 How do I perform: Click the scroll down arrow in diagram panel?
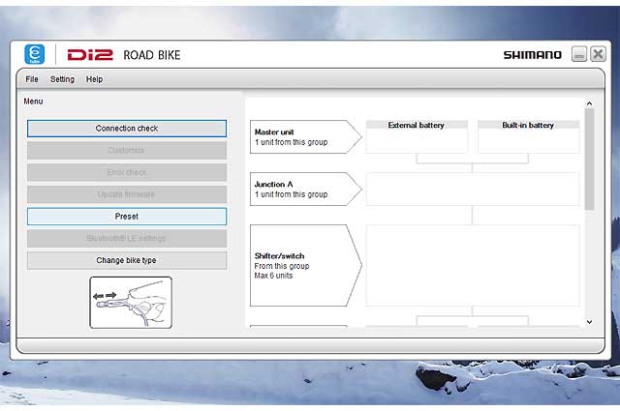[588, 321]
